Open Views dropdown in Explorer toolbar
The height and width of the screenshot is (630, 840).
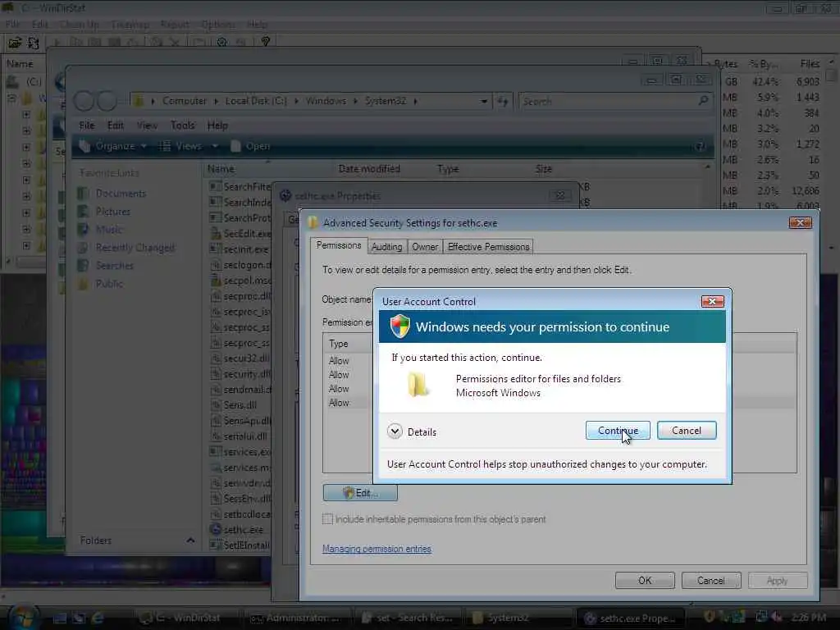point(189,146)
